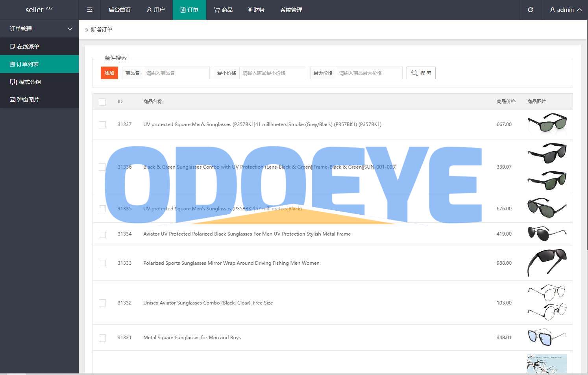Open the product 31334 thumbnail
This screenshot has width=588, height=375.
click(547, 234)
